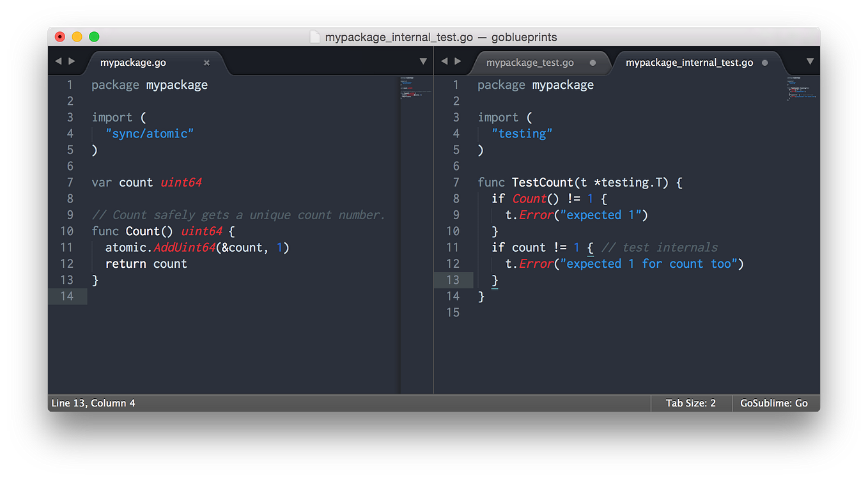
Task: Click the right pane's previous-tab arrow
Action: 444,61
